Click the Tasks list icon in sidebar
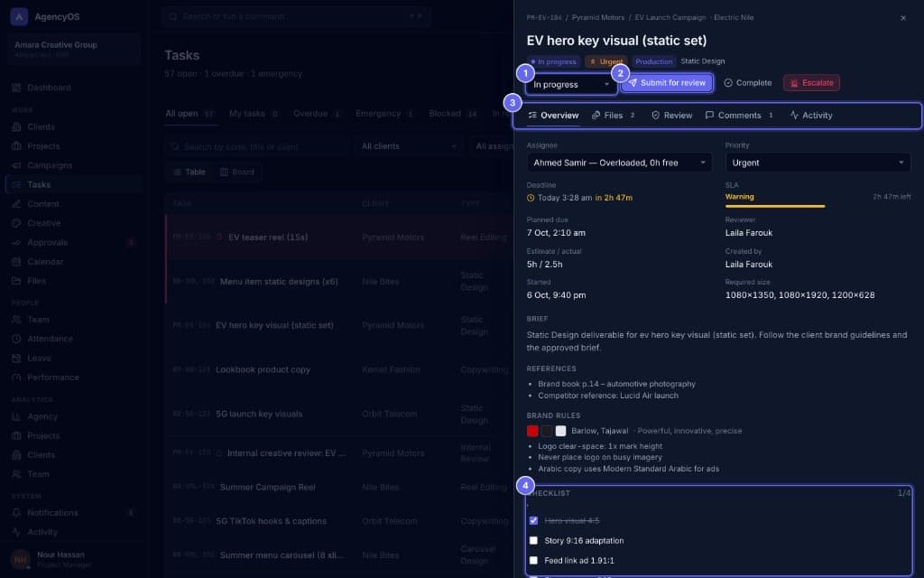The height and width of the screenshot is (578, 924). (x=16, y=184)
